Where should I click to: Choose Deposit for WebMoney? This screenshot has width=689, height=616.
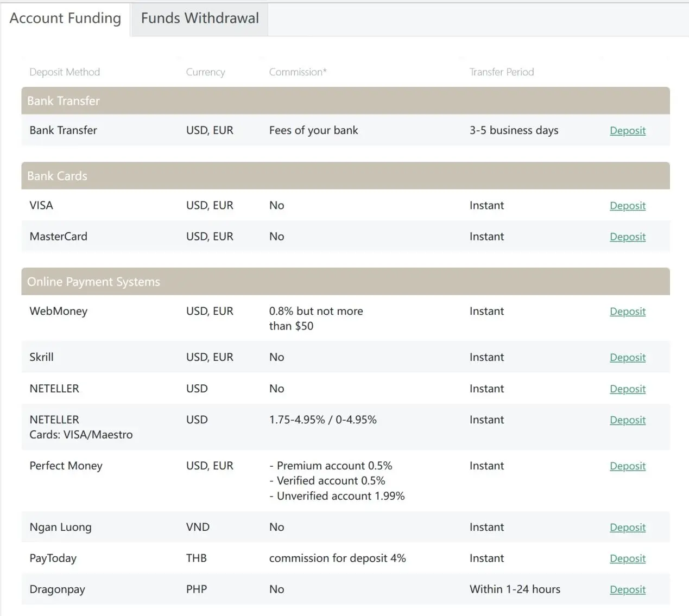coord(628,312)
